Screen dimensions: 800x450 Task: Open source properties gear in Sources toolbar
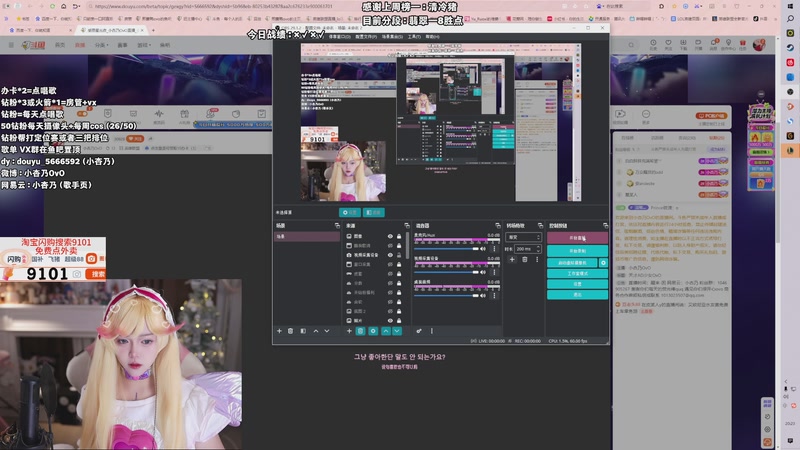point(373,331)
